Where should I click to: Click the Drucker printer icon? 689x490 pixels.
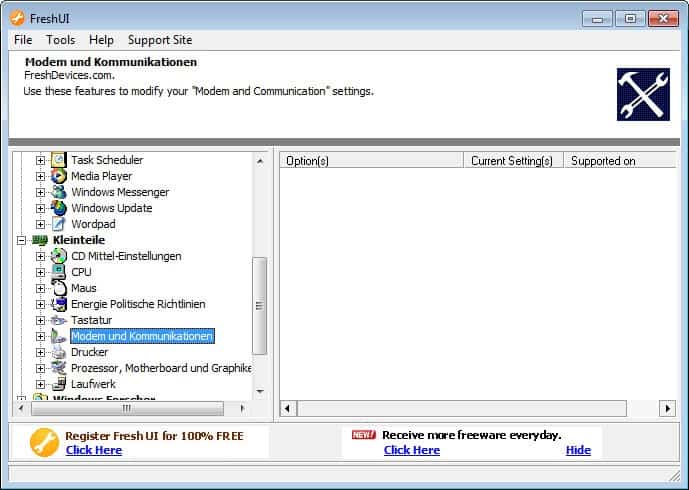[x=58, y=352]
